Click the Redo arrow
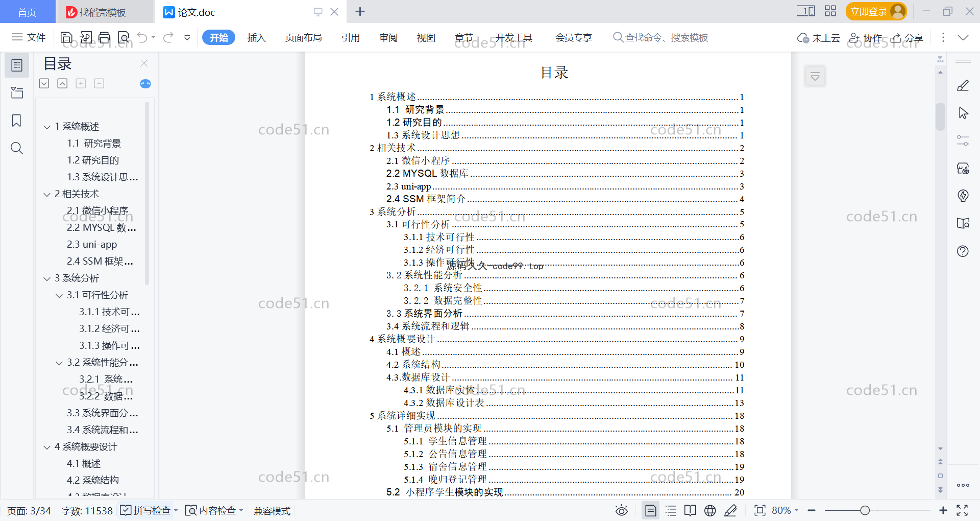Viewport: 980px width, 521px height. tap(168, 37)
